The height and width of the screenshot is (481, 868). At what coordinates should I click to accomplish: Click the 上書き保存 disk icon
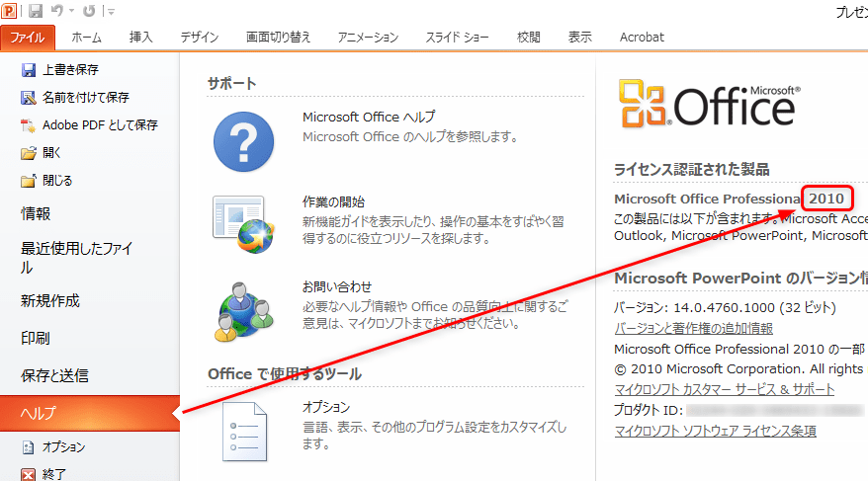pyautogui.click(x=29, y=70)
